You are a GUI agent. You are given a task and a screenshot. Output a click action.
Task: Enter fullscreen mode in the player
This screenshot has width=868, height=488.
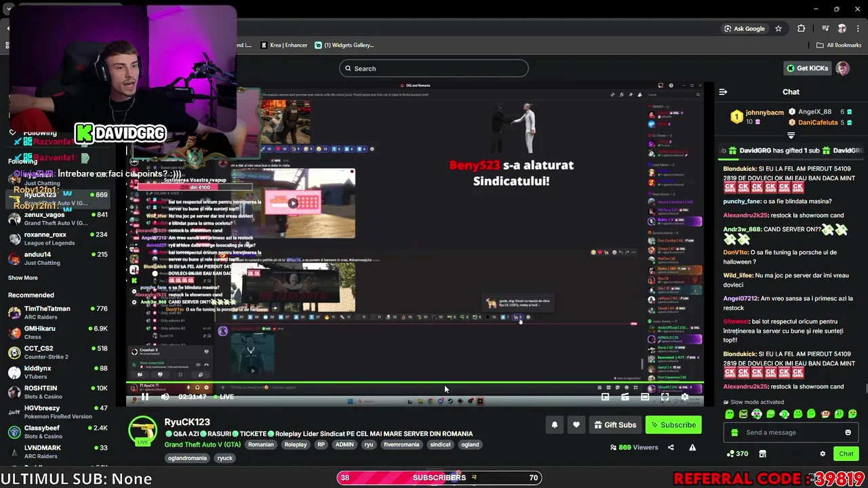tap(665, 397)
